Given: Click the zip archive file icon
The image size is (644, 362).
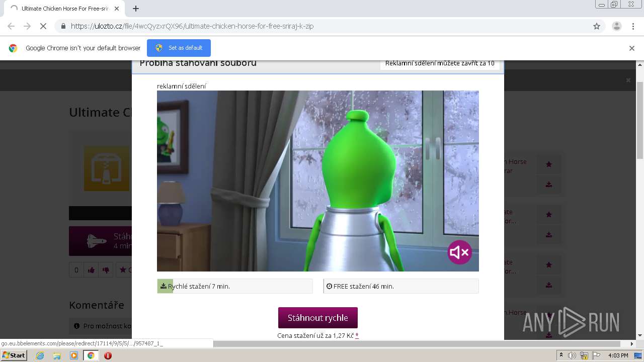Looking at the screenshot, I should [107, 168].
